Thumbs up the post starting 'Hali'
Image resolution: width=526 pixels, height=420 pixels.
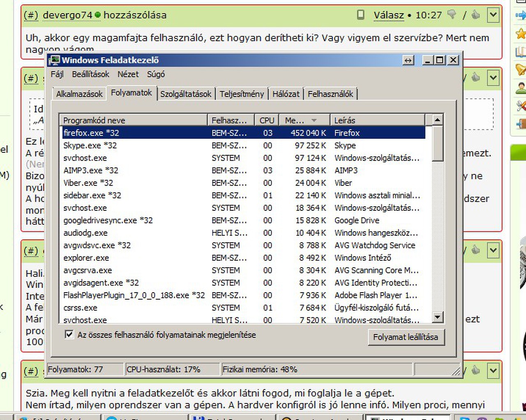point(475,250)
